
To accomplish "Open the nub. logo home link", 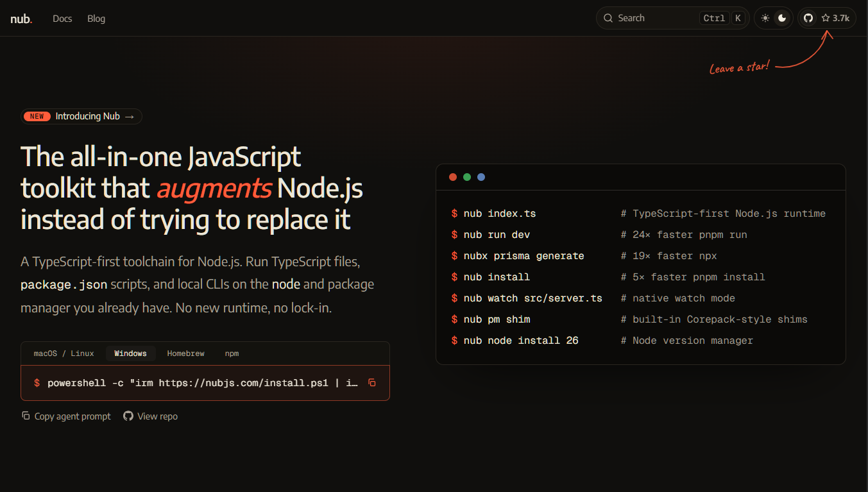I will coord(21,19).
